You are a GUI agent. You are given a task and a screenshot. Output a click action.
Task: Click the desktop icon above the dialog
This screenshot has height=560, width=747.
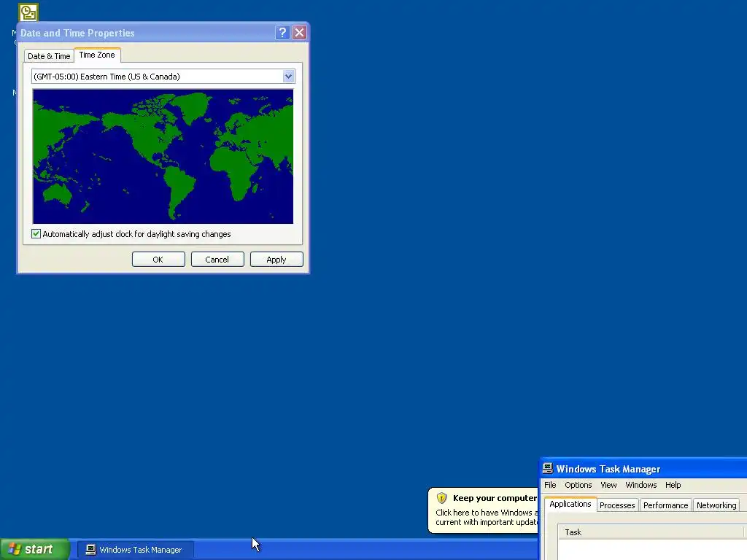pos(28,12)
